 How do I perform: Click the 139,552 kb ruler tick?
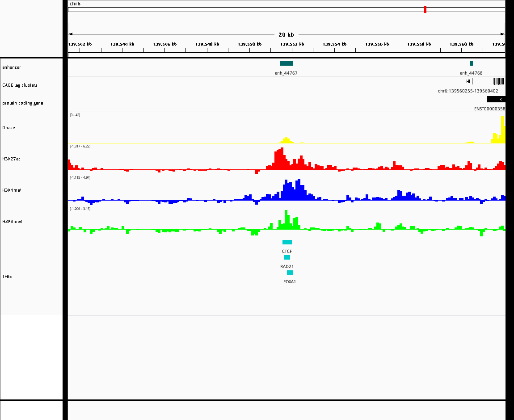point(292,50)
